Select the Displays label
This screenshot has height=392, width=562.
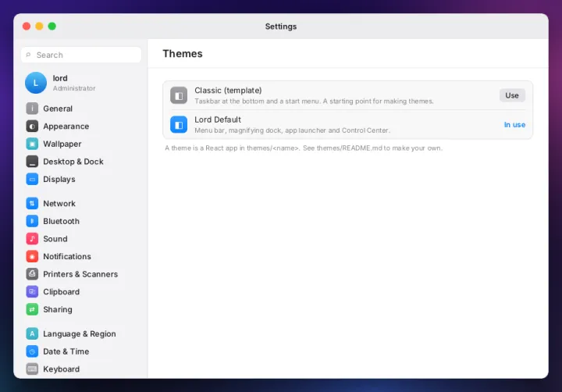pos(59,179)
